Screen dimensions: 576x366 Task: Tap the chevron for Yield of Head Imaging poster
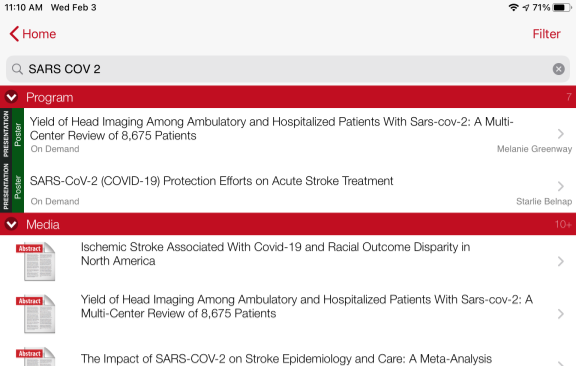click(560, 134)
